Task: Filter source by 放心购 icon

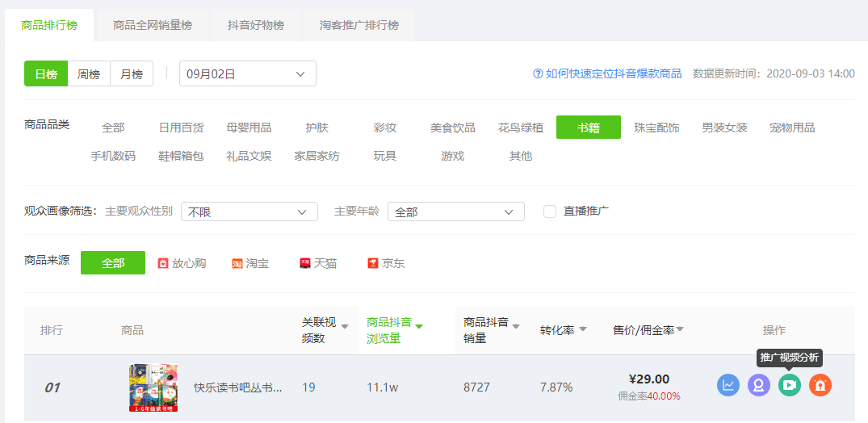Action: click(x=163, y=263)
